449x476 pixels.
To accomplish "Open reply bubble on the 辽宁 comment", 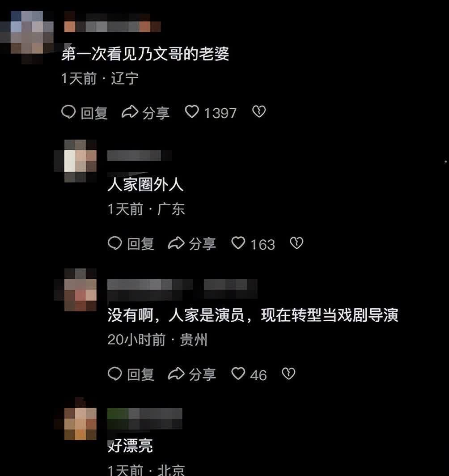I will click(85, 112).
